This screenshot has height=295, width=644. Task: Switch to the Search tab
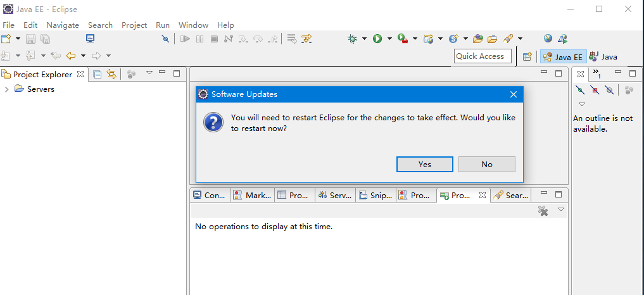[x=511, y=196]
